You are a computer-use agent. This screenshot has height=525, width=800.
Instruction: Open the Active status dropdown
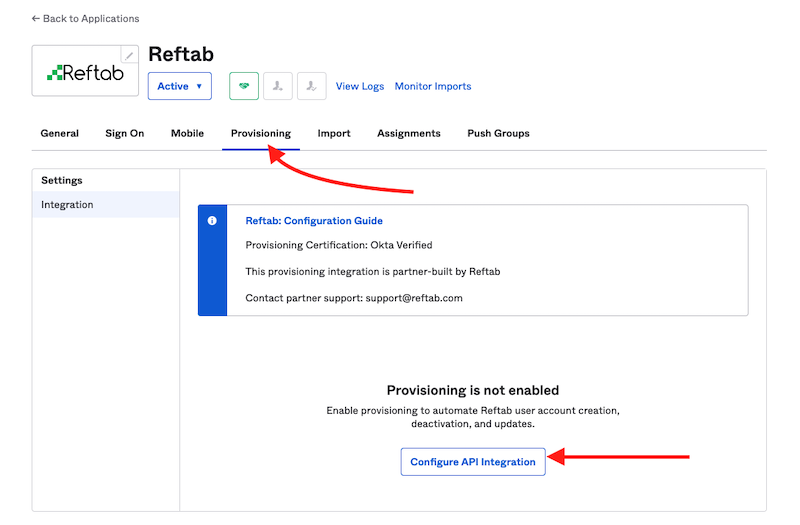pyautogui.click(x=180, y=86)
